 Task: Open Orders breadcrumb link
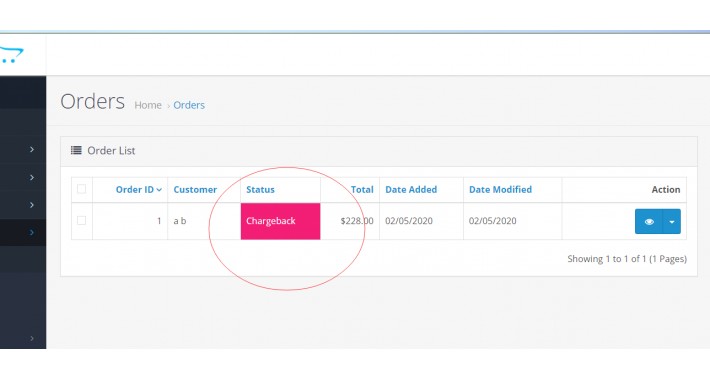coord(189,105)
